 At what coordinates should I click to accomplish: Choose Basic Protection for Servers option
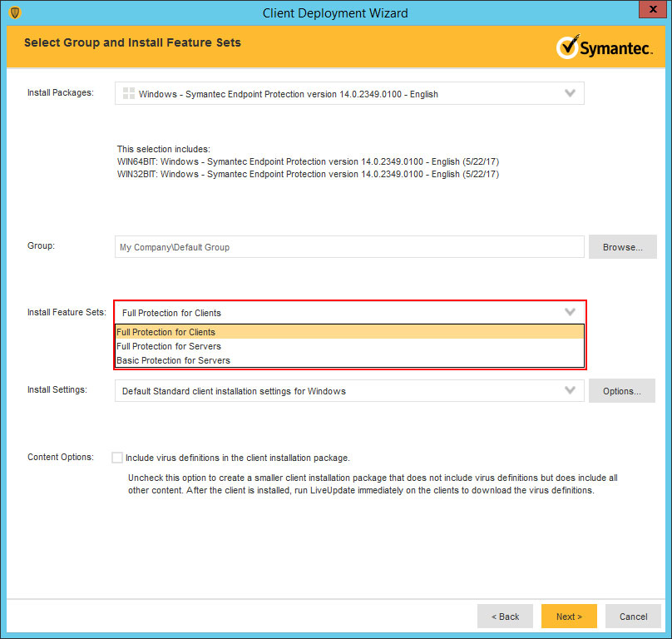tap(349, 360)
